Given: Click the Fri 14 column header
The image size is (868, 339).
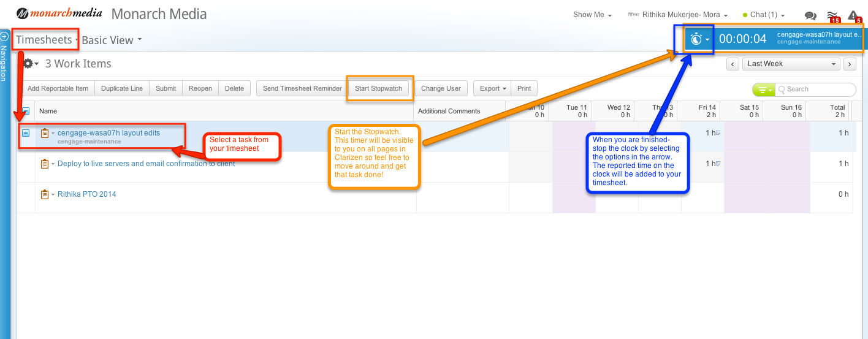Looking at the screenshot, I should coord(701,111).
